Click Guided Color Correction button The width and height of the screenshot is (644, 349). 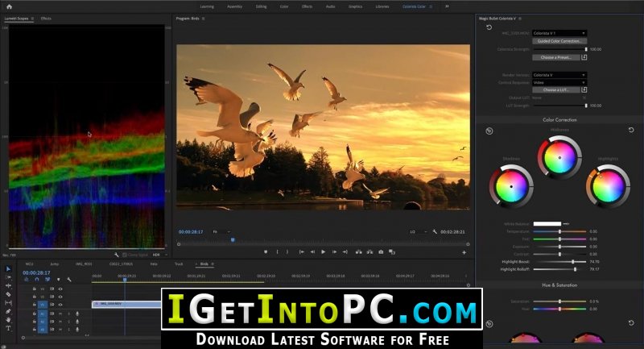click(x=559, y=41)
